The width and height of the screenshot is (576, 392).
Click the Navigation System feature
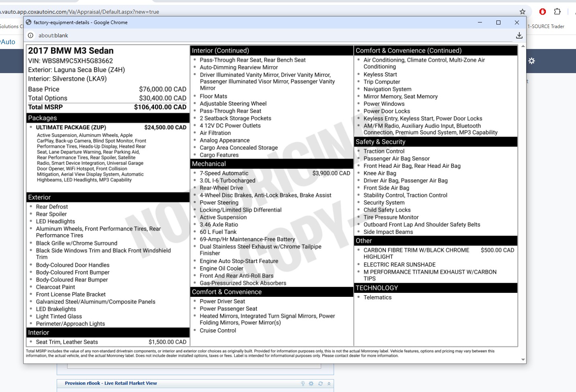point(387,89)
